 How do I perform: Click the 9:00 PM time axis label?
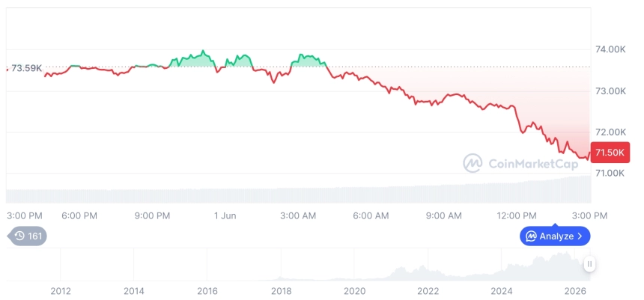click(152, 216)
